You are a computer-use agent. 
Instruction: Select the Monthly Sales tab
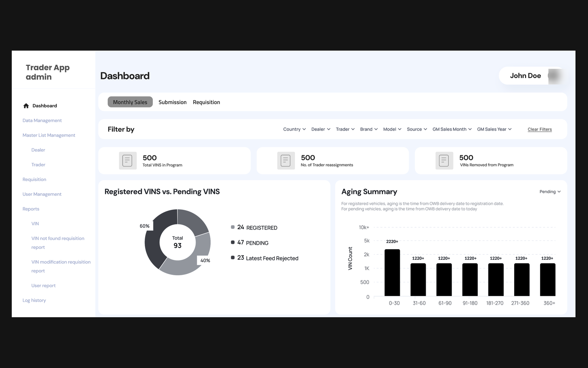[130, 102]
